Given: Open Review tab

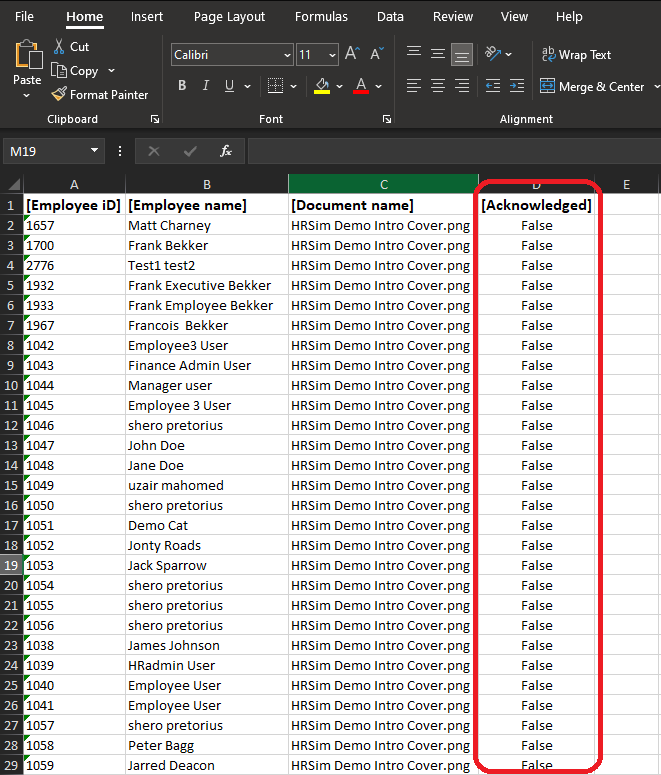Looking at the screenshot, I should (453, 16).
